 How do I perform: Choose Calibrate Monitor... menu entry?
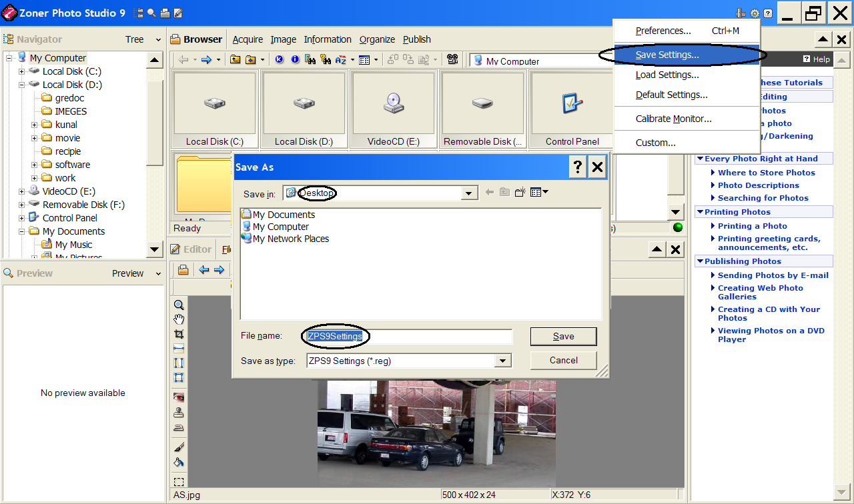point(687,119)
